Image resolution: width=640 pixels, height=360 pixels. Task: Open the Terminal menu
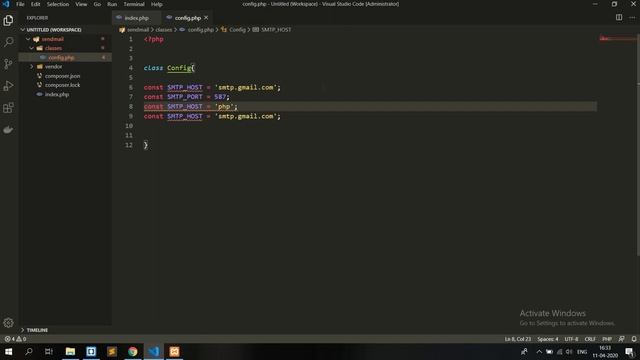coord(134,4)
